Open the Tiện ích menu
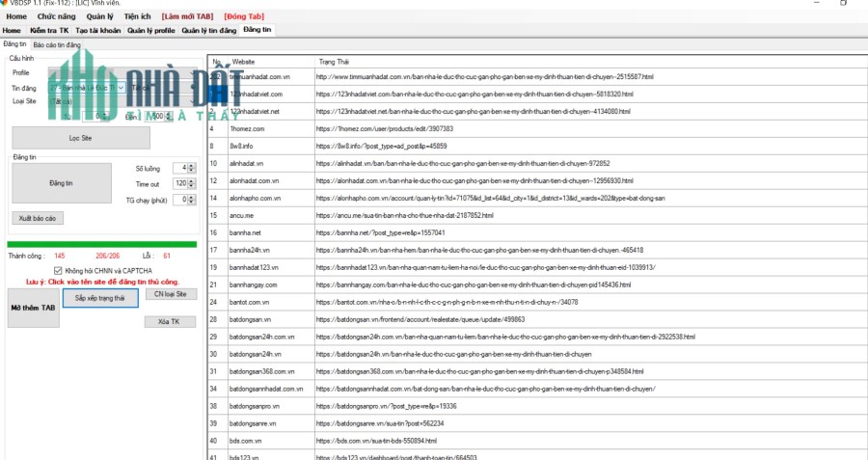This screenshot has width=868, height=460. click(137, 16)
